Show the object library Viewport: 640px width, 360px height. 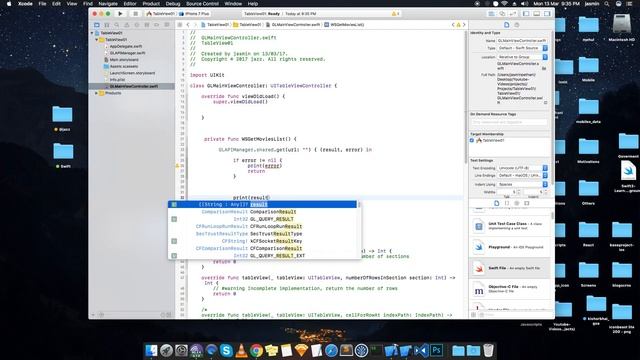(517, 203)
